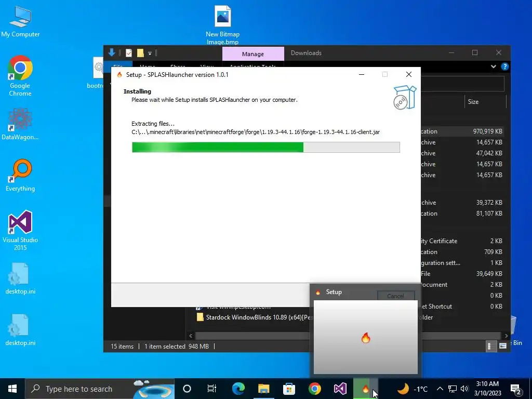
Task: Select the lower desktop.ini file icon
Action: [x=20, y=330]
